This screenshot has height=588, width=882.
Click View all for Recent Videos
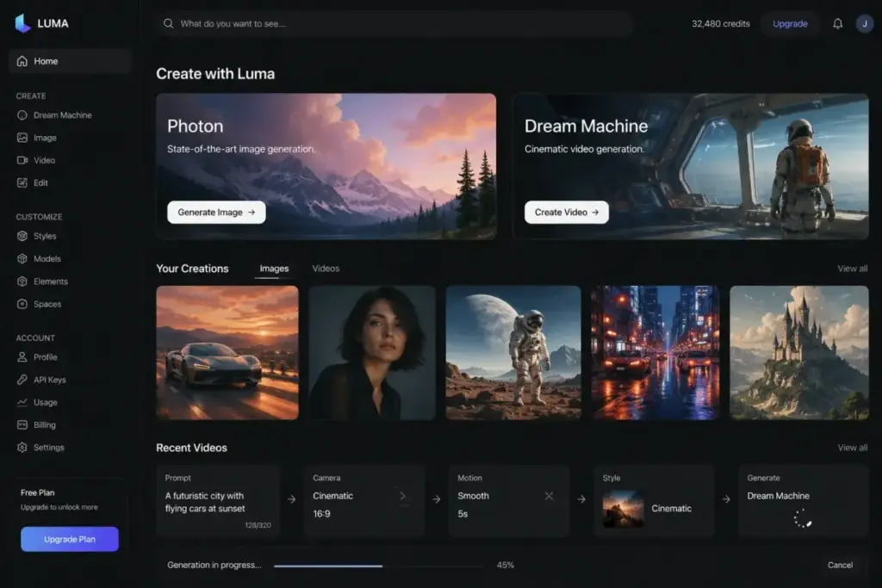[852, 448]
